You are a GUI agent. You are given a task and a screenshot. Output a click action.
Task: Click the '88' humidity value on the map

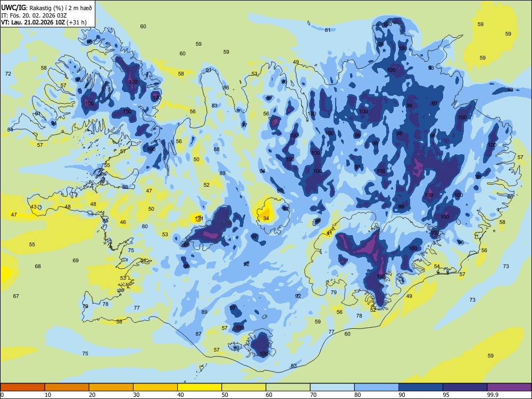click(217, 149)
